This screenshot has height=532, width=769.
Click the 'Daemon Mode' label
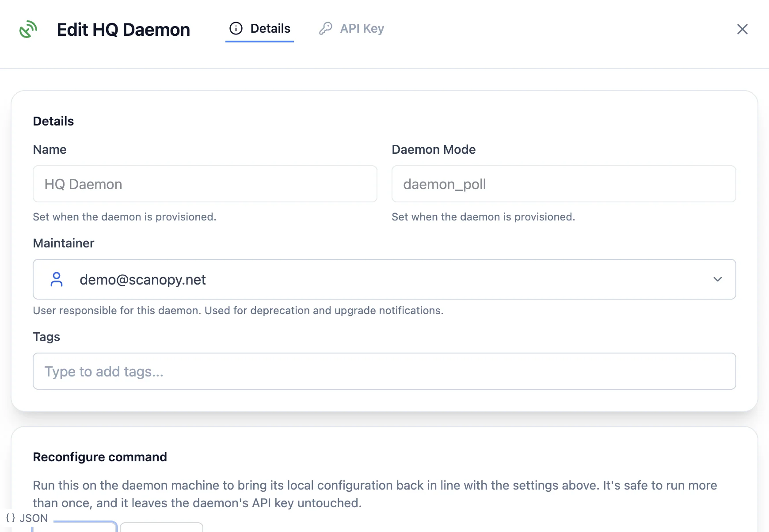click(434, 149)
